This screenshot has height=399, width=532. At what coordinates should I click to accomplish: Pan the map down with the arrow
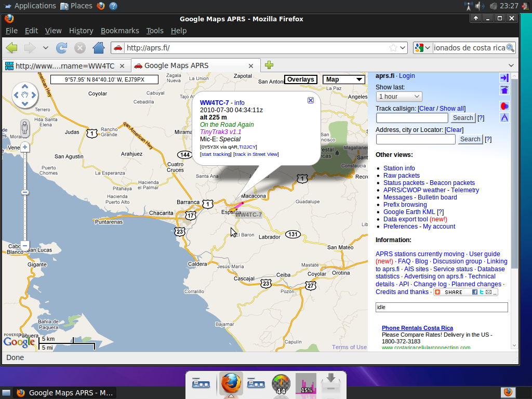25,103
